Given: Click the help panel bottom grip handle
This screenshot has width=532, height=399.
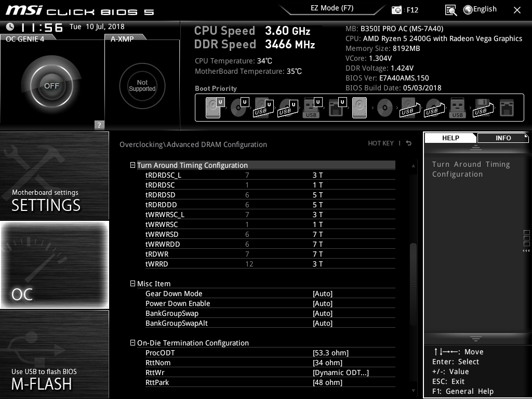Looking at the screenshot, I should (476, 339).
